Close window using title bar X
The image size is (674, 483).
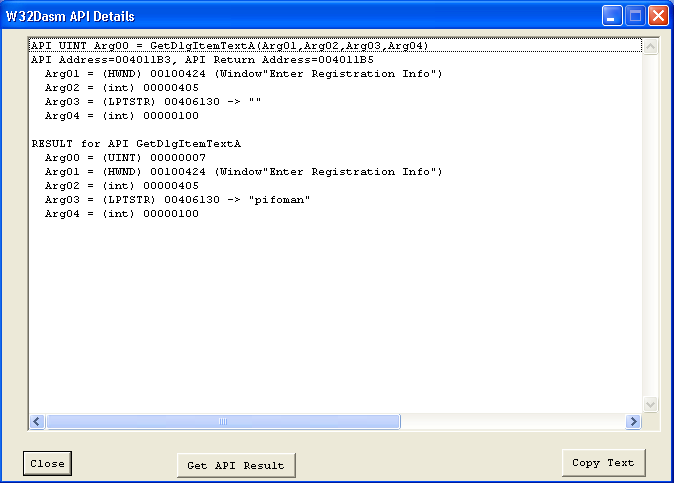(659, 16)
